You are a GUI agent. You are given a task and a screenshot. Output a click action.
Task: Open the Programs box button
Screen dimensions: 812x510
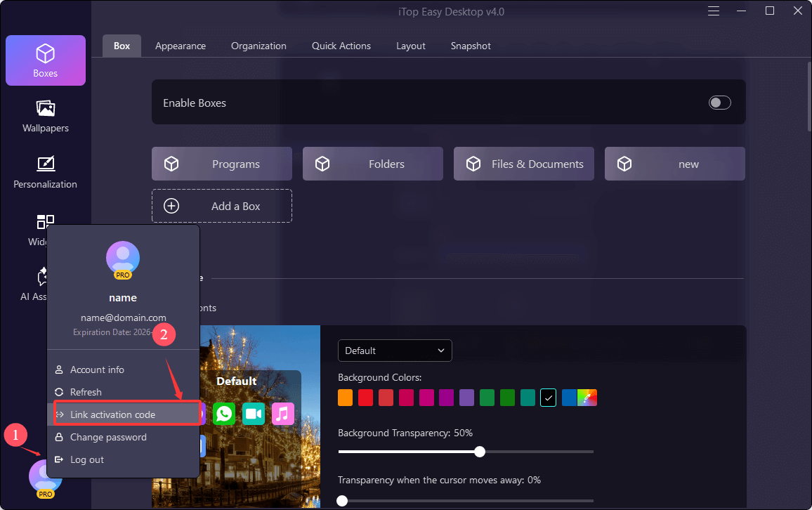[x=222, y=164]
